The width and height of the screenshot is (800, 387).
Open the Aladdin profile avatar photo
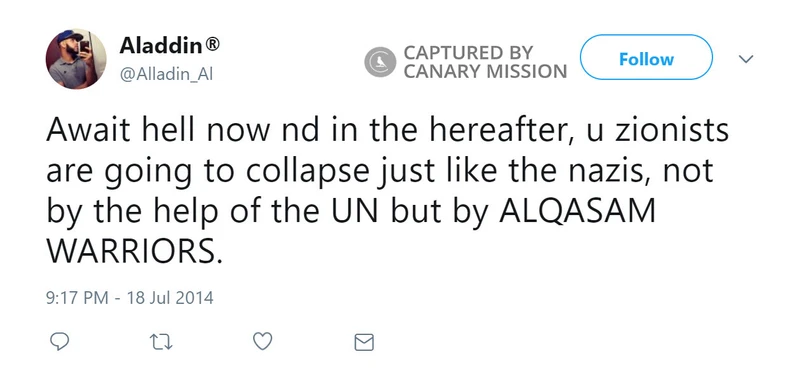pos(76,59)
